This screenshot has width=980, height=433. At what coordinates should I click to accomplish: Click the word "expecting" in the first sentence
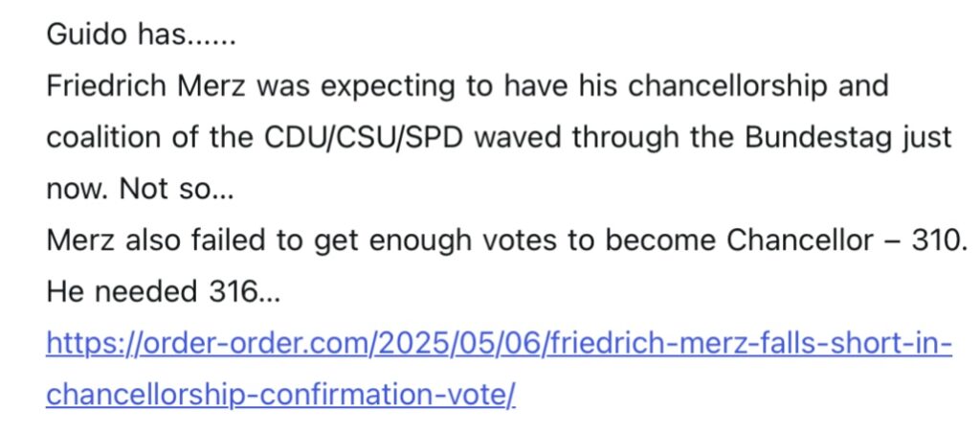pos(387,85)
